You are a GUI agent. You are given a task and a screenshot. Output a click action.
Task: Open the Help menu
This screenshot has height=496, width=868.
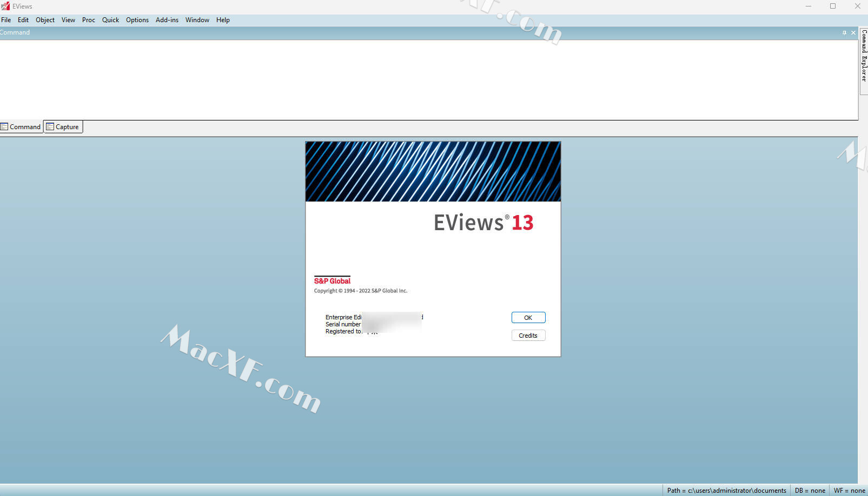(223, 20)
